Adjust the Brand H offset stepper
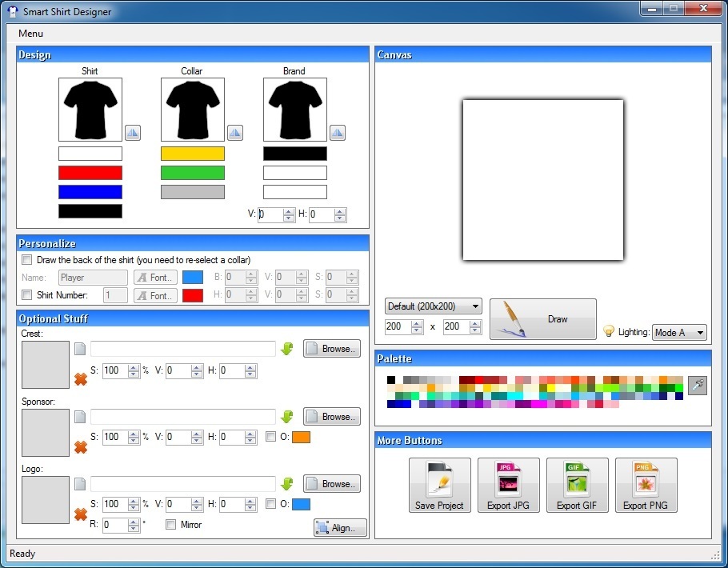This screenshot has height=568, width=728. 340,214
